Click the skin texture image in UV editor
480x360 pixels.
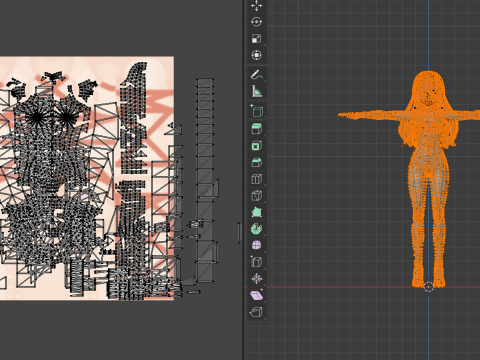87,178
